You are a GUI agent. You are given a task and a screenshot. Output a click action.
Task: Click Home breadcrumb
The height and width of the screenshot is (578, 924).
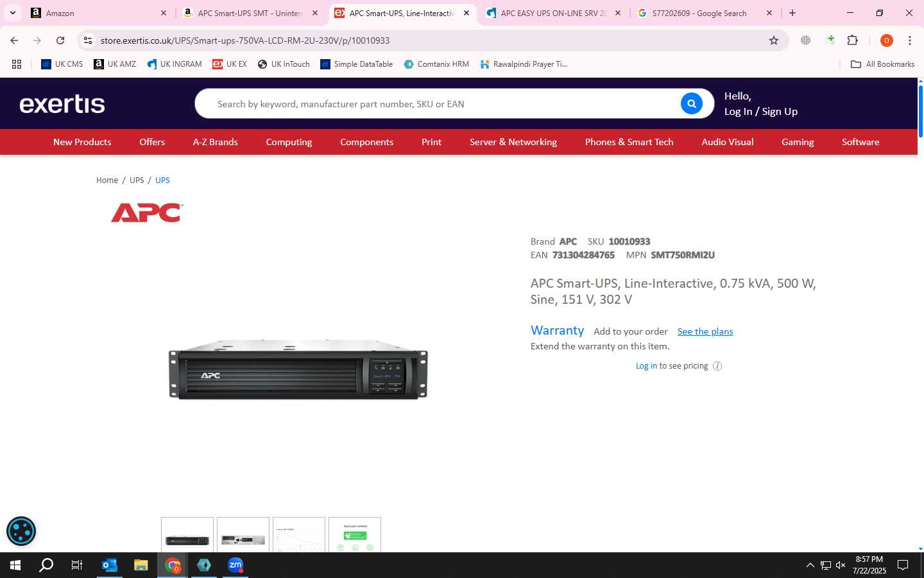[107, 180]
